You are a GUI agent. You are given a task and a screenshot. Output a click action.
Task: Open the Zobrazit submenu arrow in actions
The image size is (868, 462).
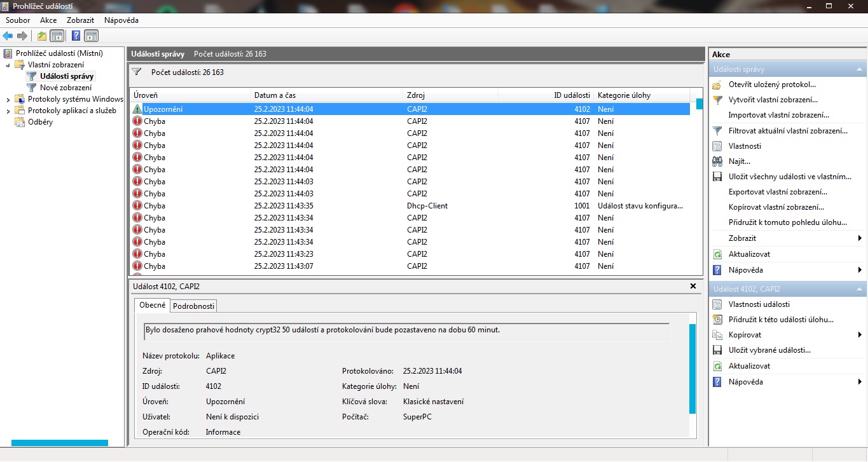tap(860, 238)
